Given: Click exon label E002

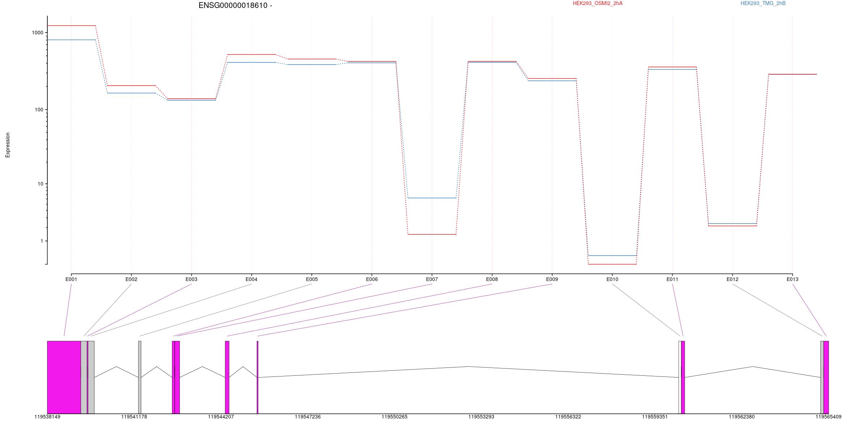Looking at the screenshot, I should click(131, 279).
